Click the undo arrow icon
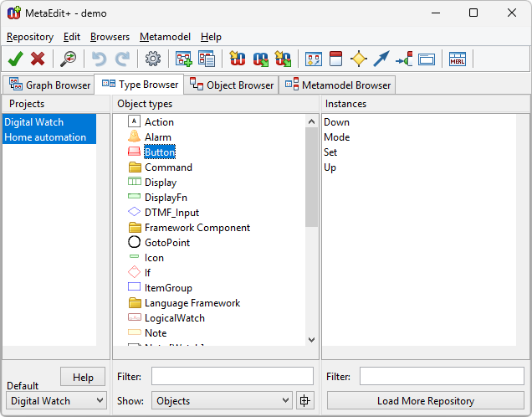 (x=100, y=59)
